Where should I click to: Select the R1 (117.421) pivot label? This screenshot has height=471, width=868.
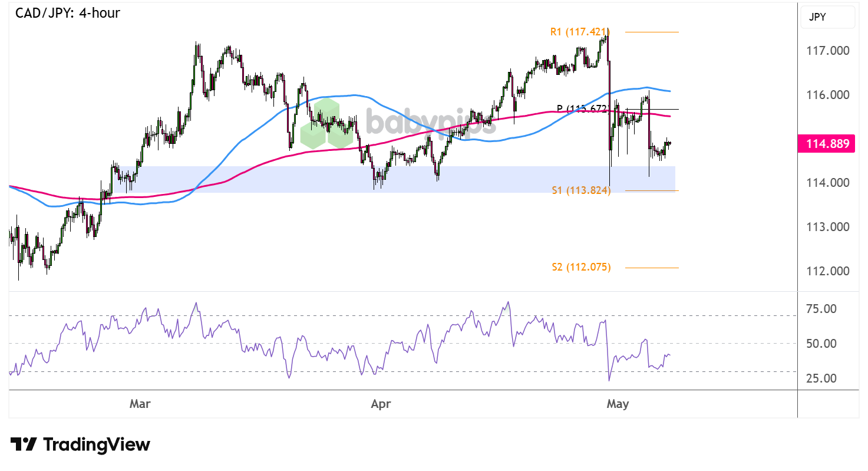[x=579, y=32]
